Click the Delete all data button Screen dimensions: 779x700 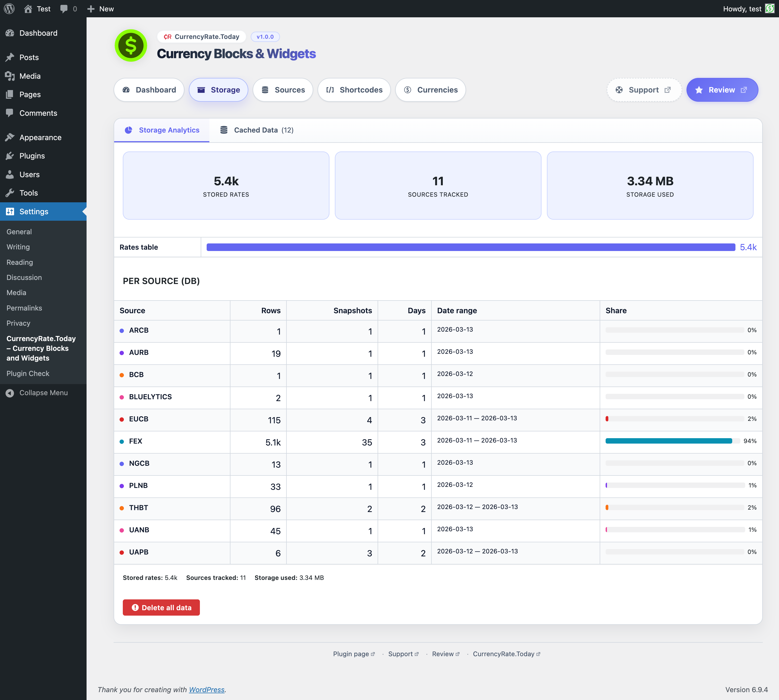pos(161,607)
